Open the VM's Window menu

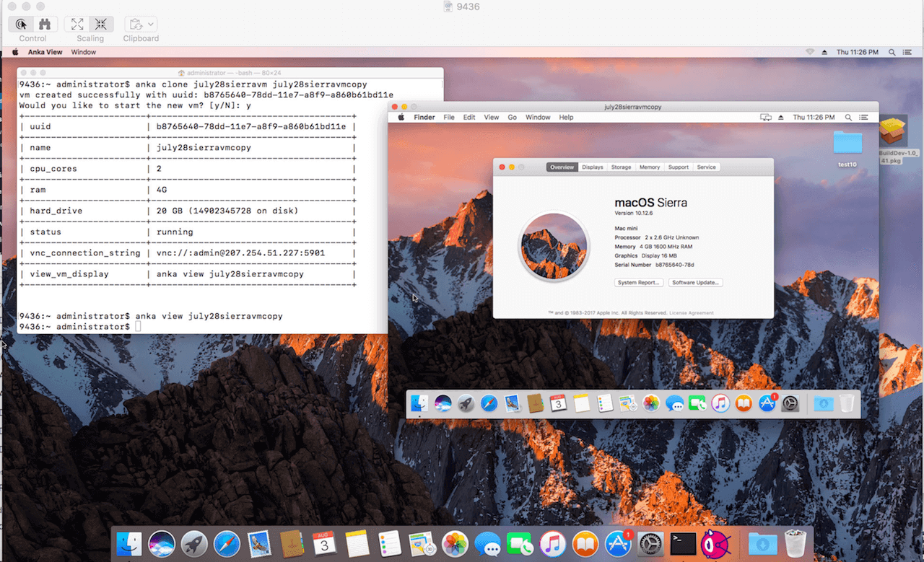(538, 117)
